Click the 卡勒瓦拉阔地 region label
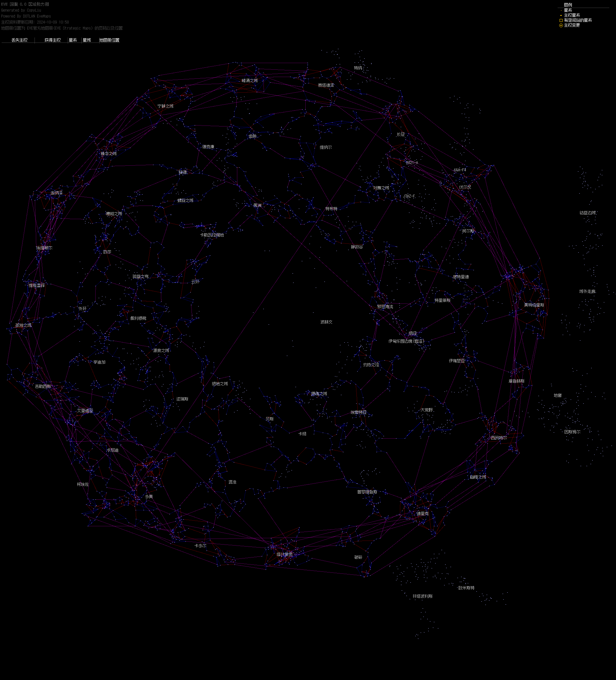The width and height of the screenshot is (616, 680). [212, 235]
